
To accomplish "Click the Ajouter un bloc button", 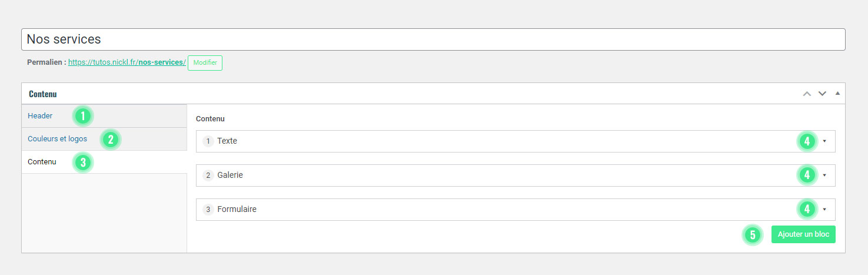I will coord(803,234).
